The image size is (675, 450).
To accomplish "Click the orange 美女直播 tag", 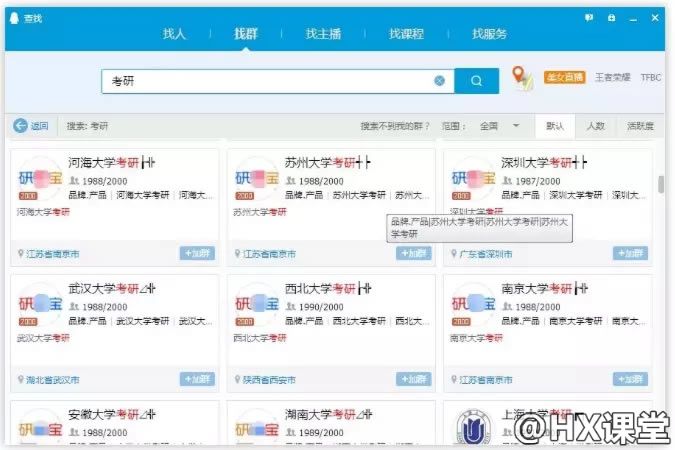I will pyautogui.click(x=564, y=77).
